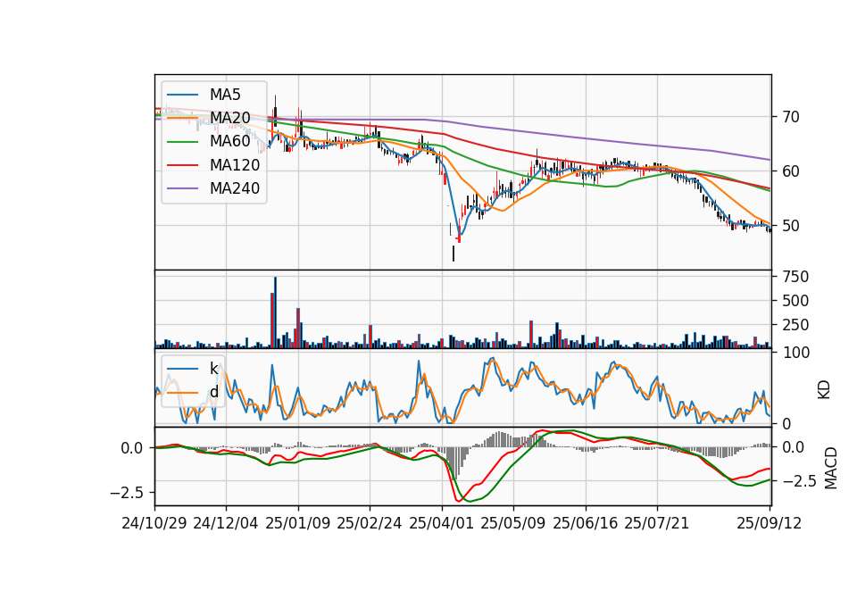Click the price axis value 70

[791, 117]
